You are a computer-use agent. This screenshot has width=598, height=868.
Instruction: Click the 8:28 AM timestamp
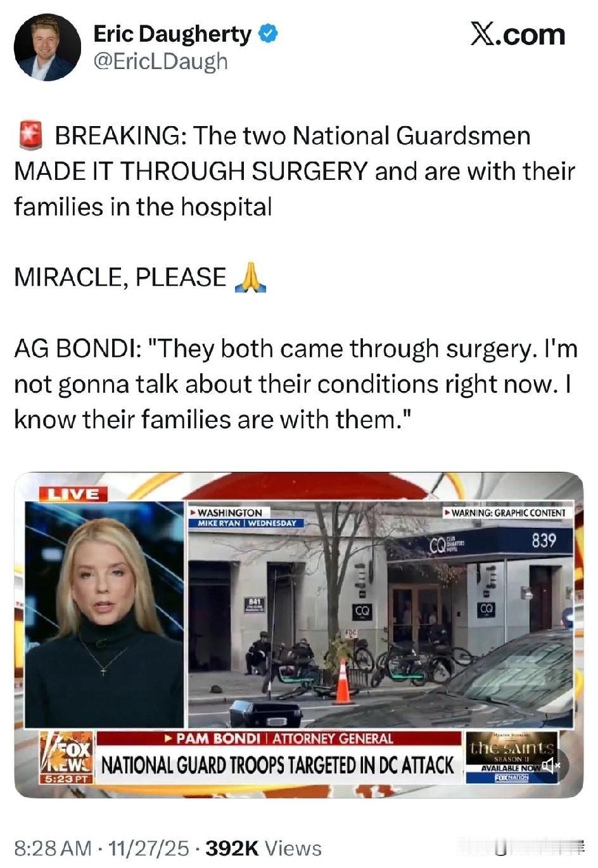[x=53, y=848]
